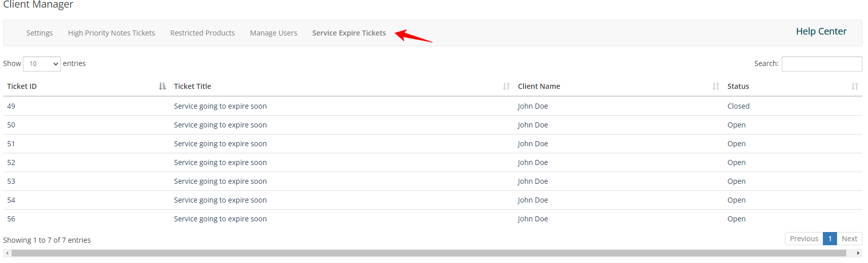Click the scrollbar right arrow

858,253
